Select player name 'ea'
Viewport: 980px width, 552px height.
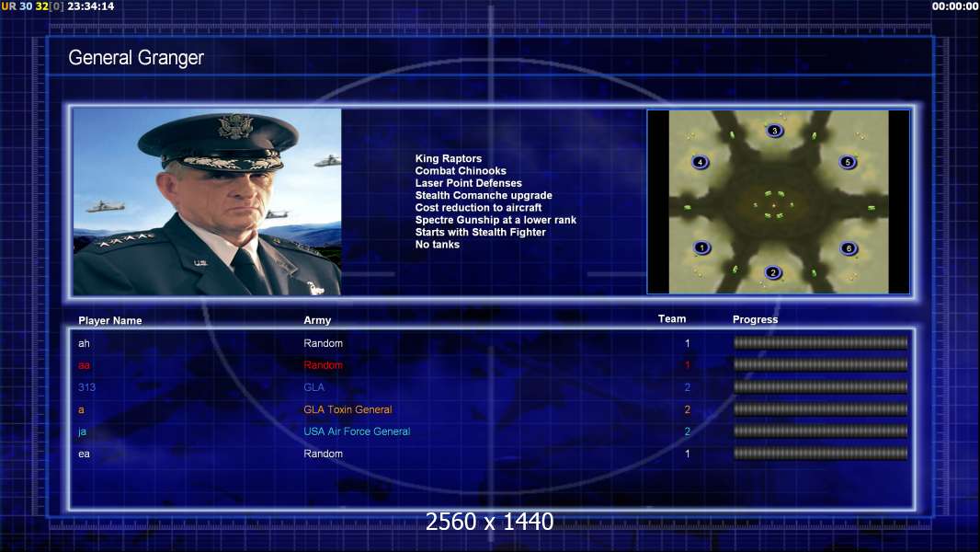(x=84, y=454)
